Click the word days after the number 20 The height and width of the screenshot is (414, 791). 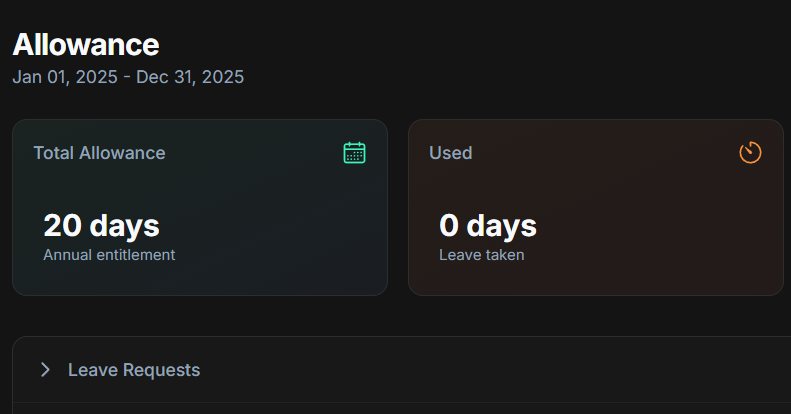[x=122, y=226]
